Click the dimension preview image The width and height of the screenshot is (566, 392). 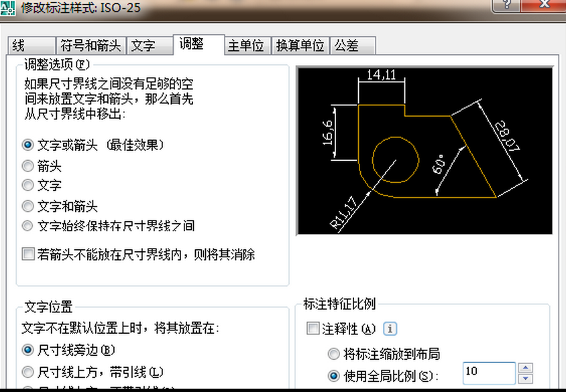point(424,150)
